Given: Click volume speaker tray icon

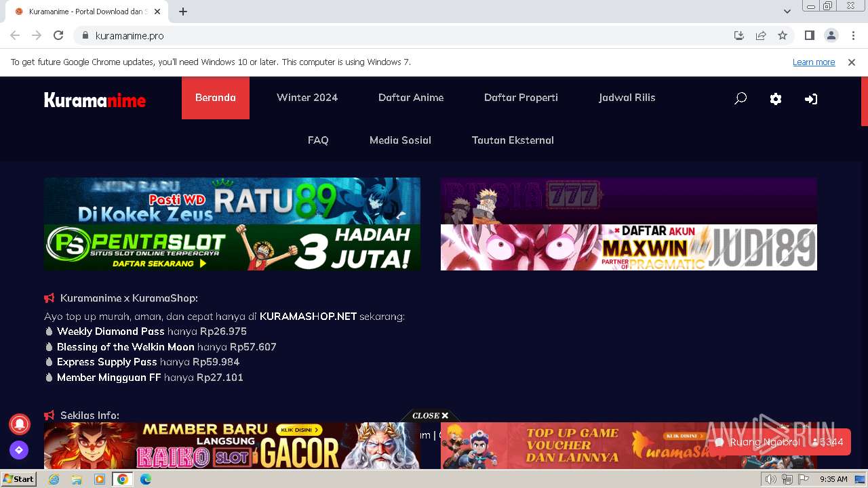Looking at the screenshot, I should coord(771,479).
